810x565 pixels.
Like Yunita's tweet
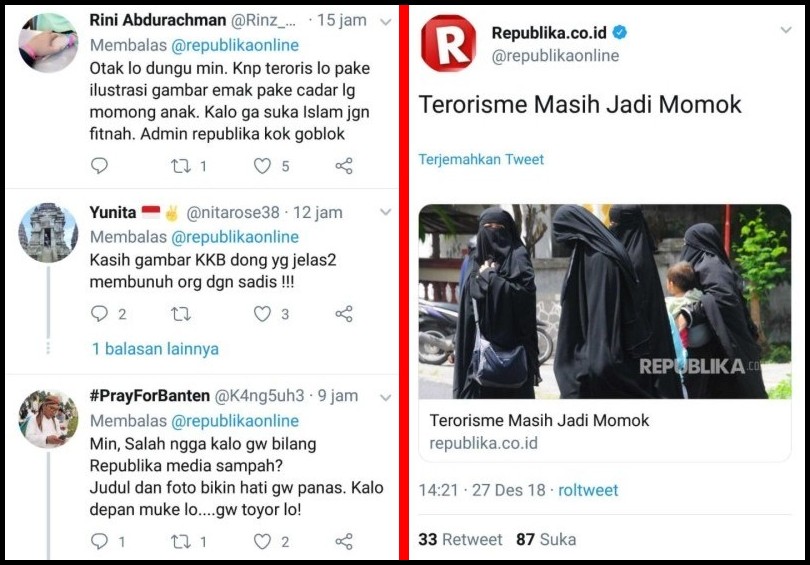[262, 313]
